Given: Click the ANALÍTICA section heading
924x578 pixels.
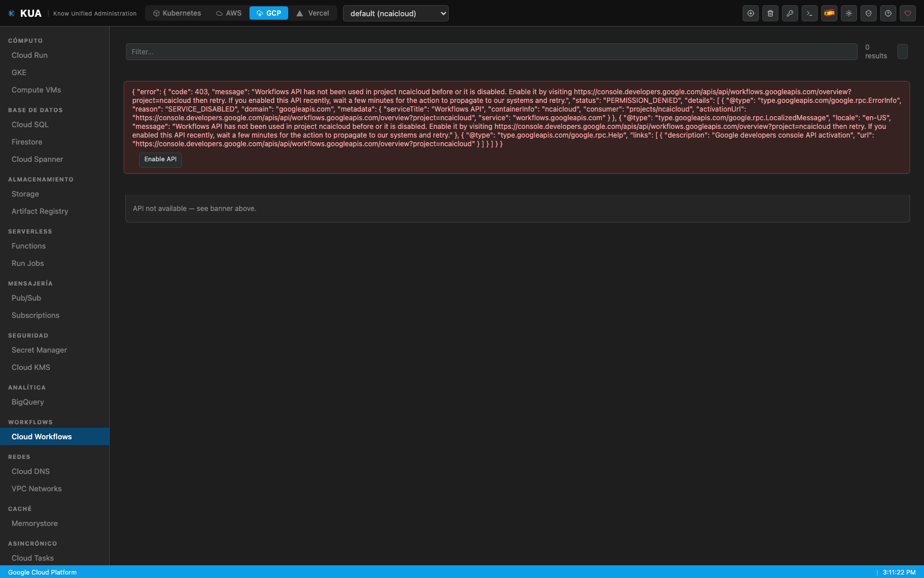Looking at the screenshot, I should (27, 388).
